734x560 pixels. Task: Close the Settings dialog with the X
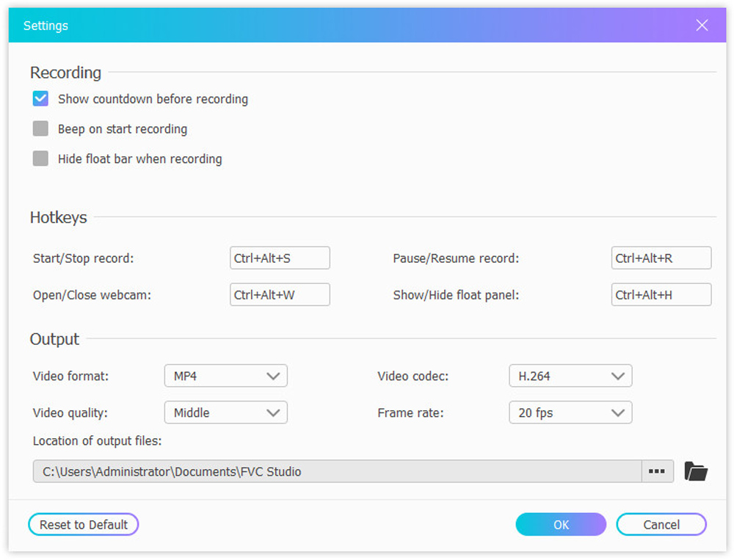pos(702,25)
